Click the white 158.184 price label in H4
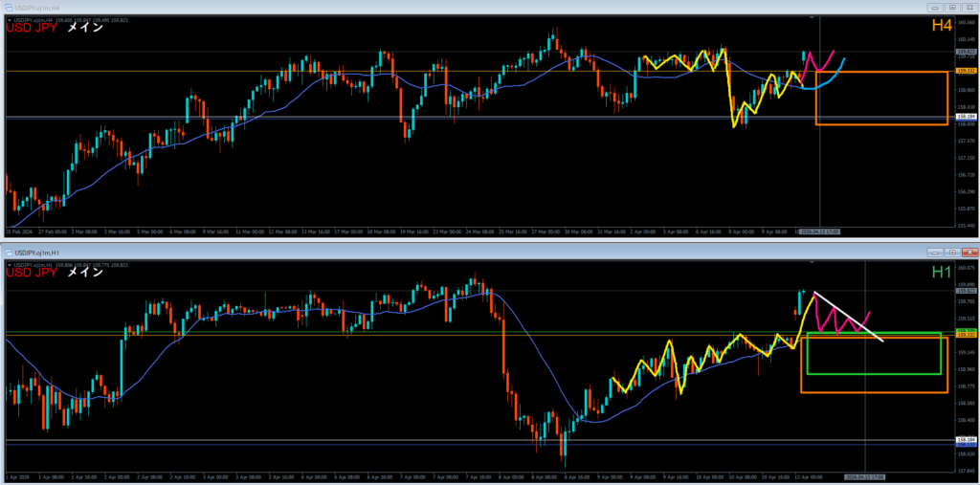Viewport: 980px width, 485px height. (967, 117)
